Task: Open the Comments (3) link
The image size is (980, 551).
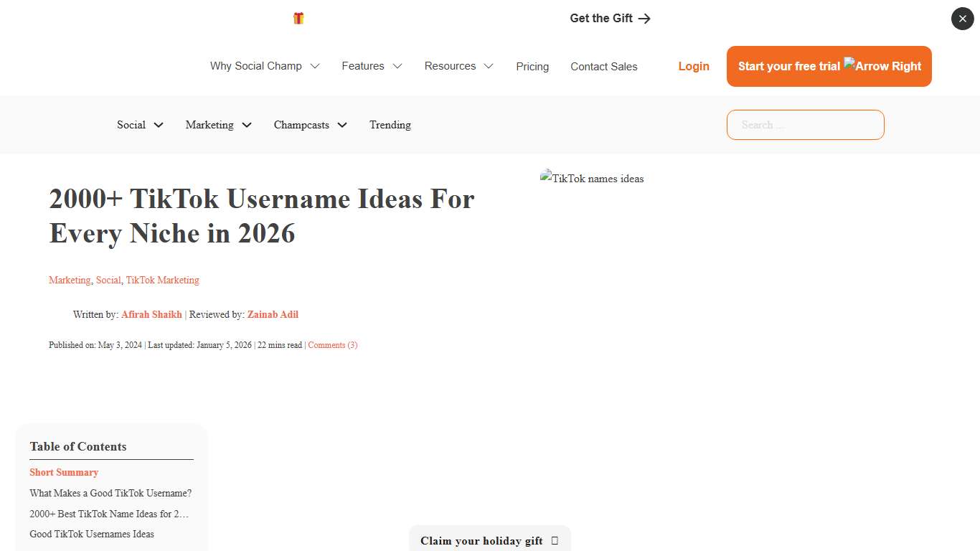Action: [332, 345]
